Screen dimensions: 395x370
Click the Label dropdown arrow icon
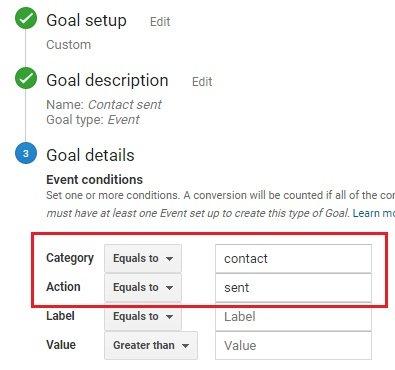[x=169, y=317]
